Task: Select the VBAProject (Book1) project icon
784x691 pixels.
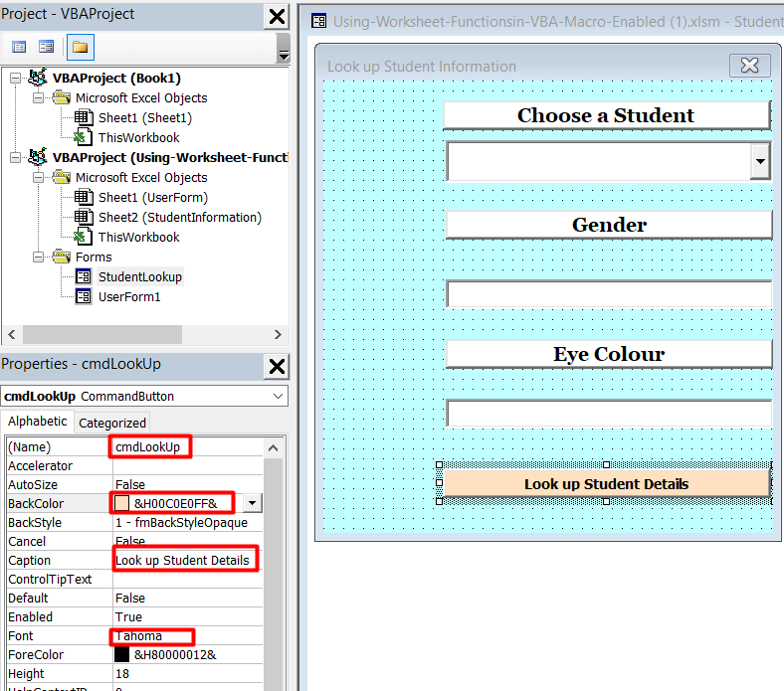Action: click(x=38, y=78)
